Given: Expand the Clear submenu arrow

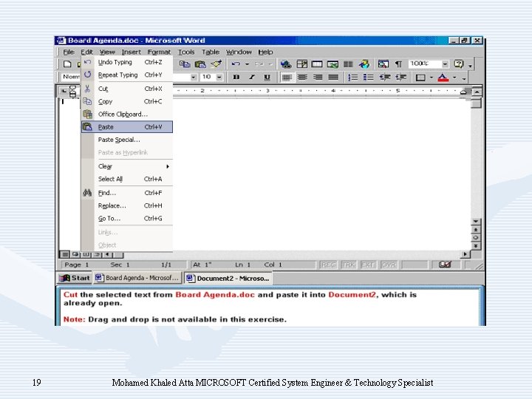Looking at the screenshot, I should pyautogui.click(x=168, y=166).
